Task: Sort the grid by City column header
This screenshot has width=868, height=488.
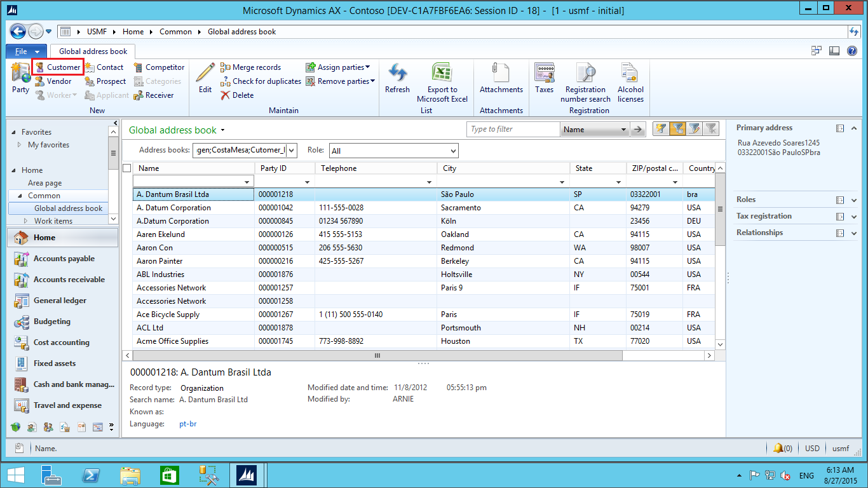Action: point(503,168)
